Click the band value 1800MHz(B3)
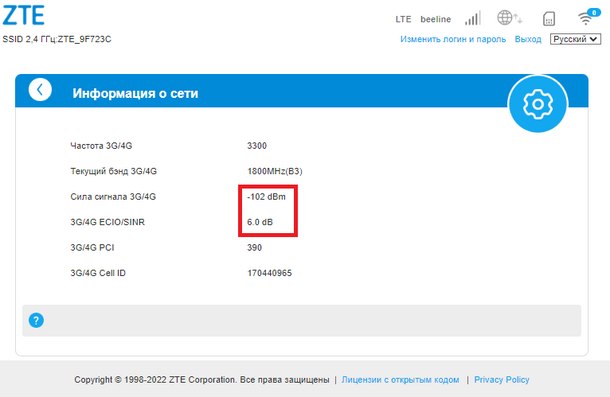Viewport: 610px width, 397px height. [275, 171]
